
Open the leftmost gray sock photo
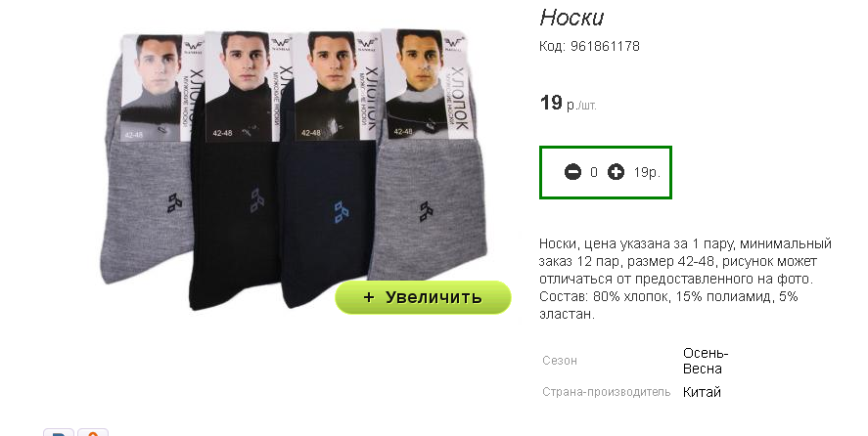point(150,160)
